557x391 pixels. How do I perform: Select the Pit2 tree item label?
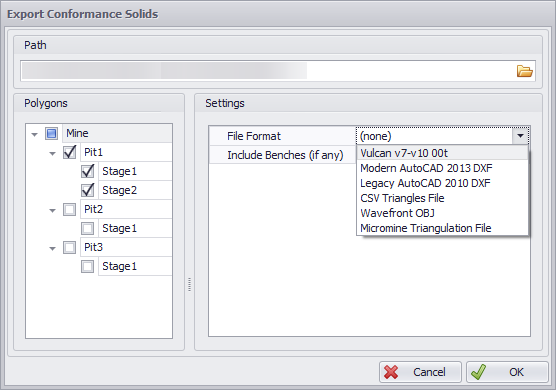click(93, 209)
